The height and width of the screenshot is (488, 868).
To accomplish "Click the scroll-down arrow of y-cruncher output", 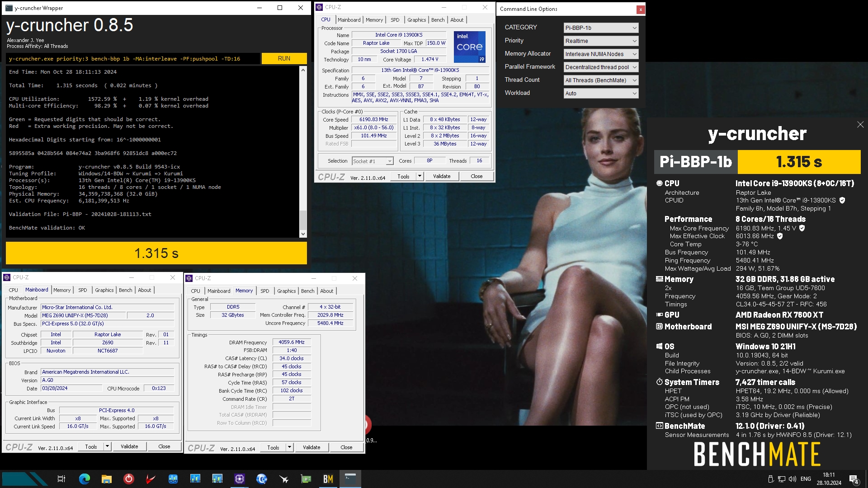I will [x=303, y=234].
